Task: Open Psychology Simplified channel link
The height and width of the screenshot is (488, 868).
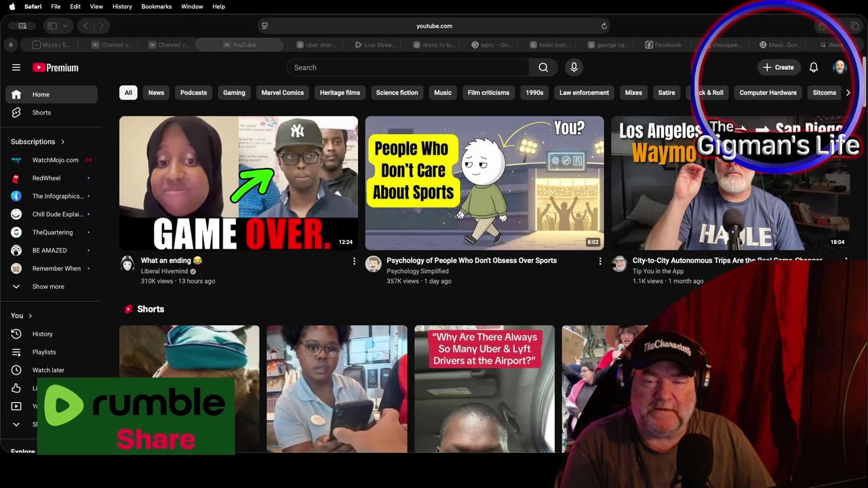Action: tap(417, 271)
